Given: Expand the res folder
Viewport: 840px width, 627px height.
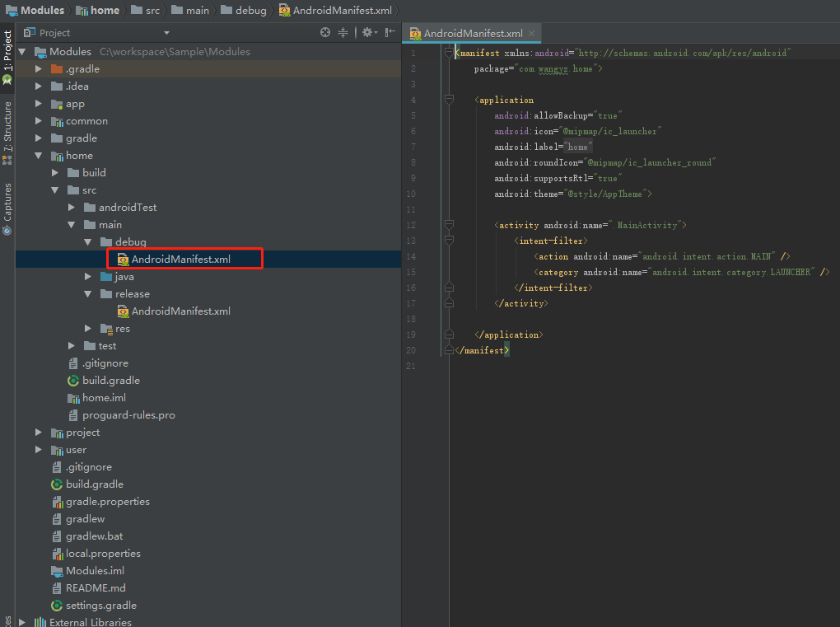Looking at the screenshot, I should (x=88, y=329).
